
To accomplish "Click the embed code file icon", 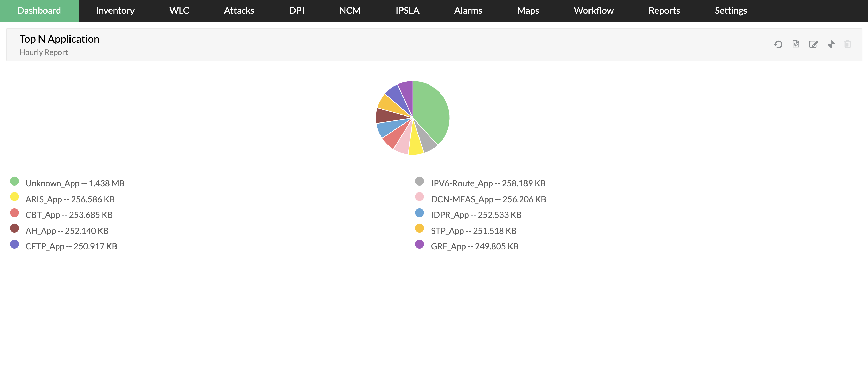I will click(796, 44).
